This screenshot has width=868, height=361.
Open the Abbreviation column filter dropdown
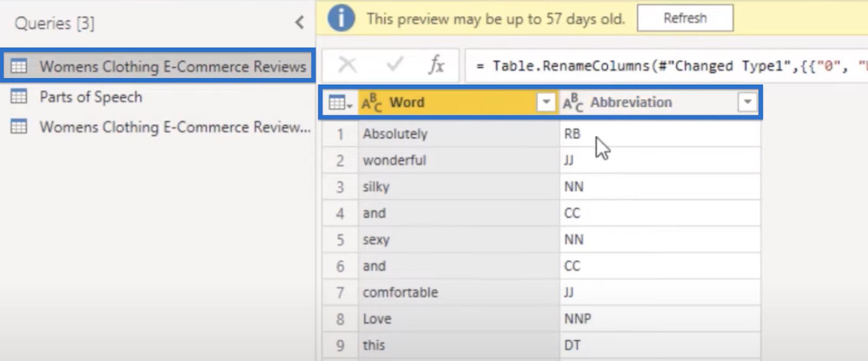748,102
